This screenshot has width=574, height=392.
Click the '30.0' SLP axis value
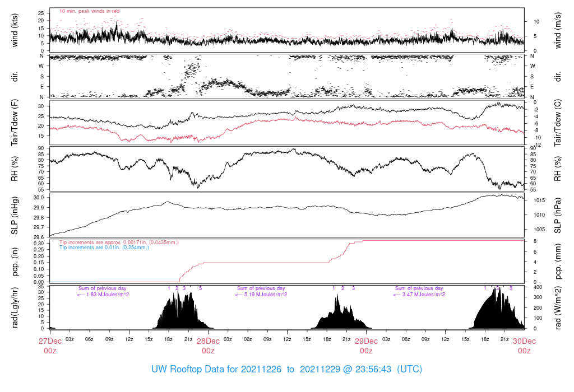click(x=40, y=198)
